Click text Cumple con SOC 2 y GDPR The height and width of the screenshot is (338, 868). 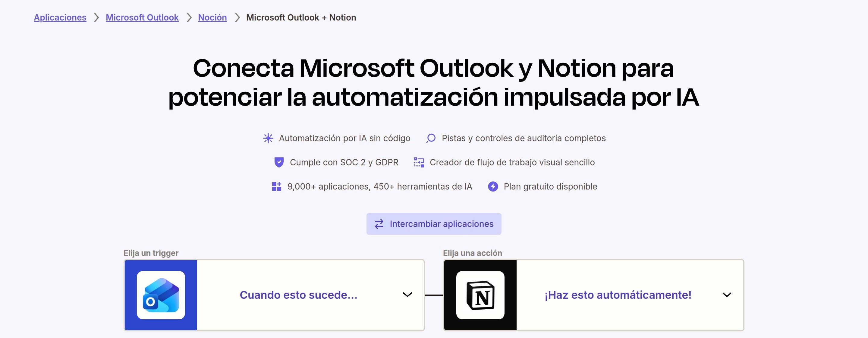(344, 163)
